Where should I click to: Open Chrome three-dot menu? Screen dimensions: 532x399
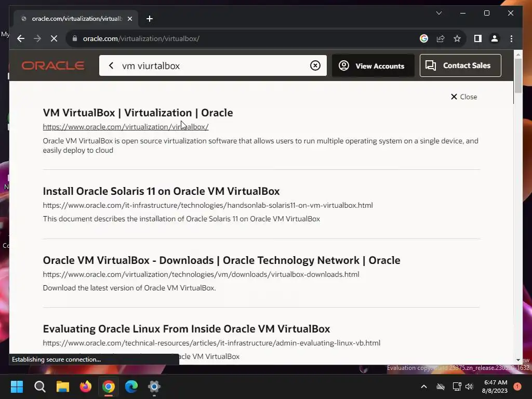[511, 38]
